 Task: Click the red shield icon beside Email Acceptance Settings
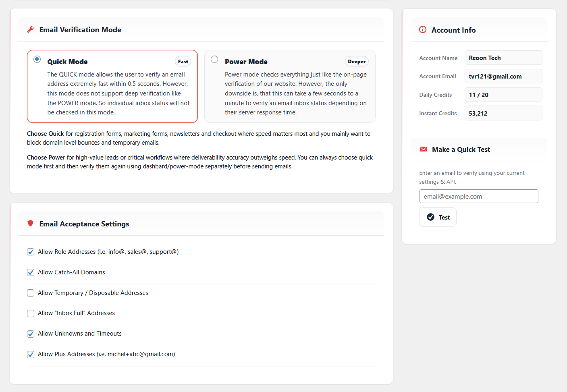(30, 223)
